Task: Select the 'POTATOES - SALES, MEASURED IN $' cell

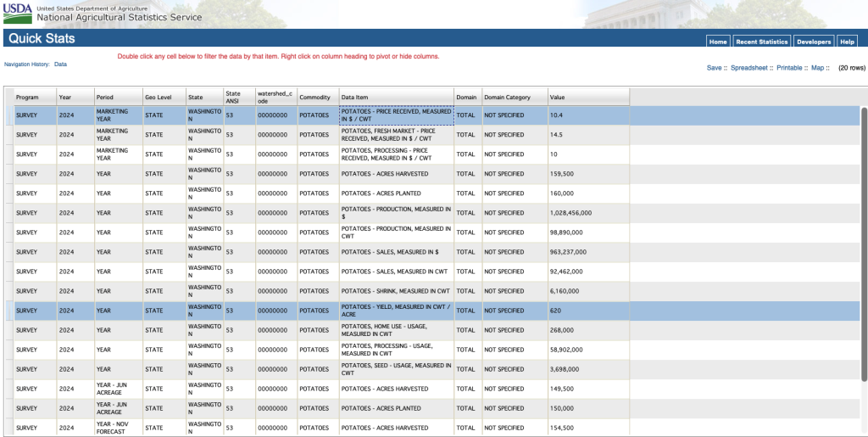Action: click(x=397, y=252)
